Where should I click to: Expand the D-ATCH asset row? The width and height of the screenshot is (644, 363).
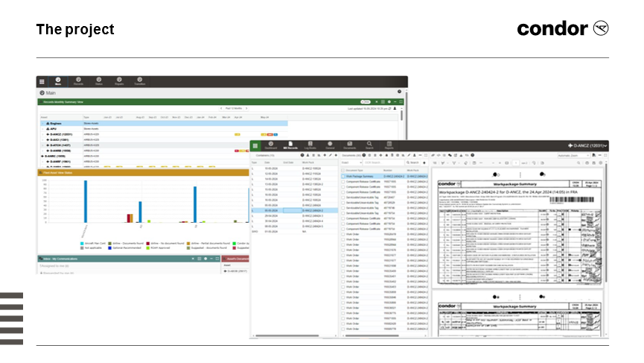pos(42,145)
